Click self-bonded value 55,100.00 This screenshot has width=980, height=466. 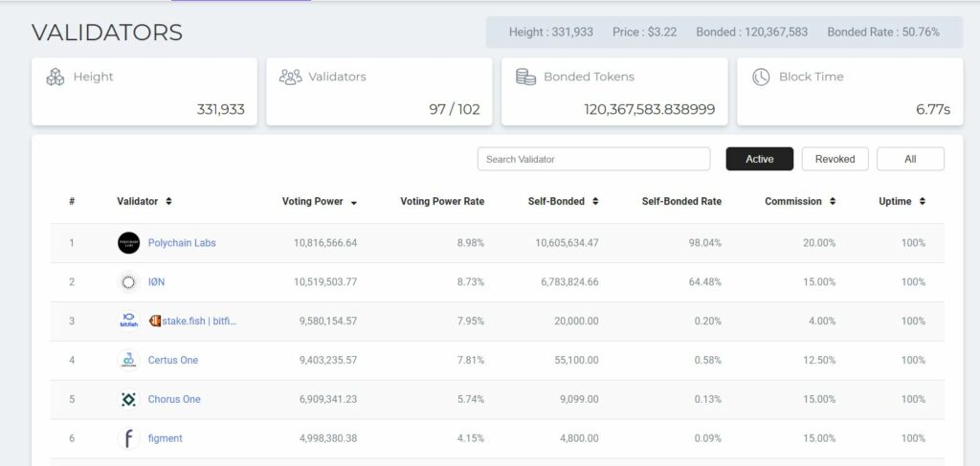coord(576,361)
